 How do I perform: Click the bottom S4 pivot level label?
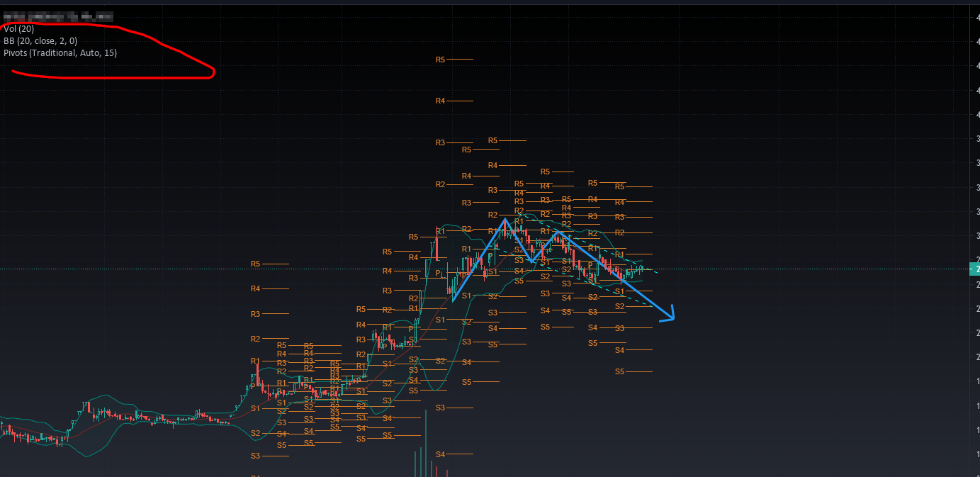pyautogui.click(x=440, y=454)
